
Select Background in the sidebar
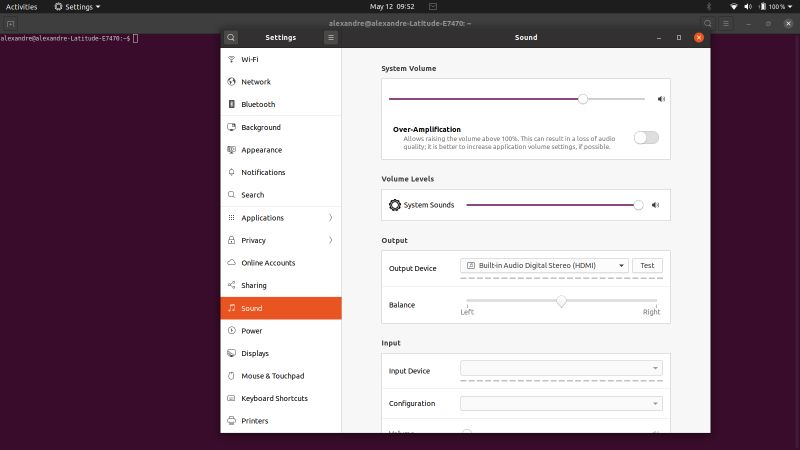pos(281,127)
